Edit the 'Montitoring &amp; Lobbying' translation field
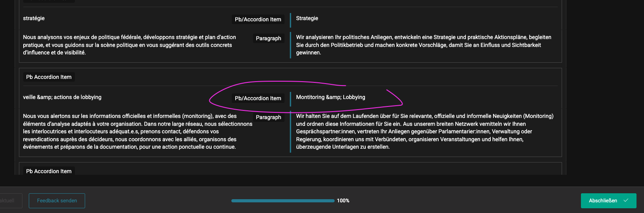644x213 pixels. [x=426, y=97]
